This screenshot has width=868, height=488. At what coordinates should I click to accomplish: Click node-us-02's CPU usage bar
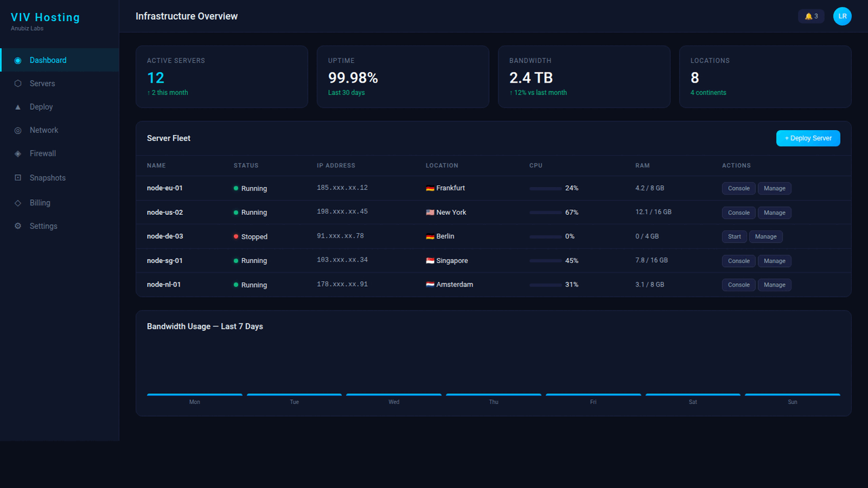[545, 212]
